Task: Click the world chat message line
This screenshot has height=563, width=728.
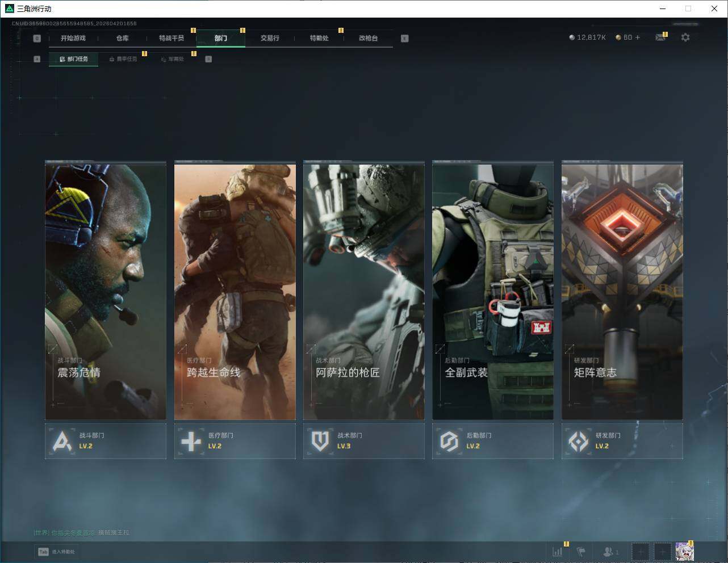Action: 82,532
